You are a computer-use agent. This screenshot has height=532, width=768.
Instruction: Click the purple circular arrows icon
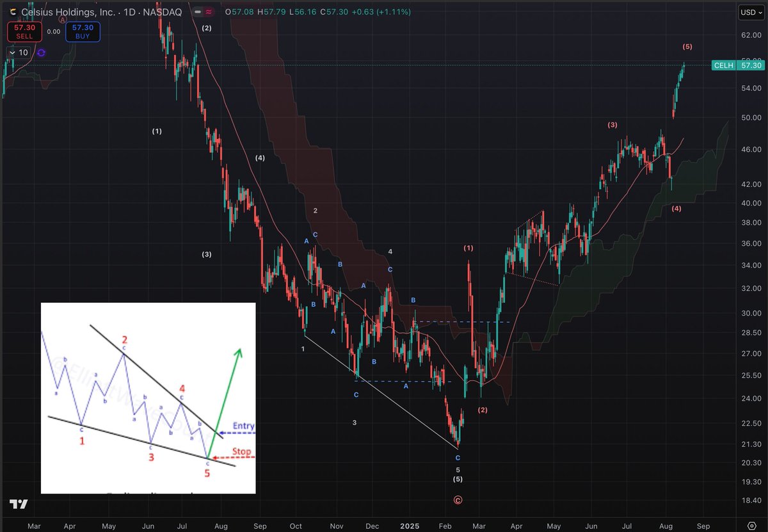[42, 52]
